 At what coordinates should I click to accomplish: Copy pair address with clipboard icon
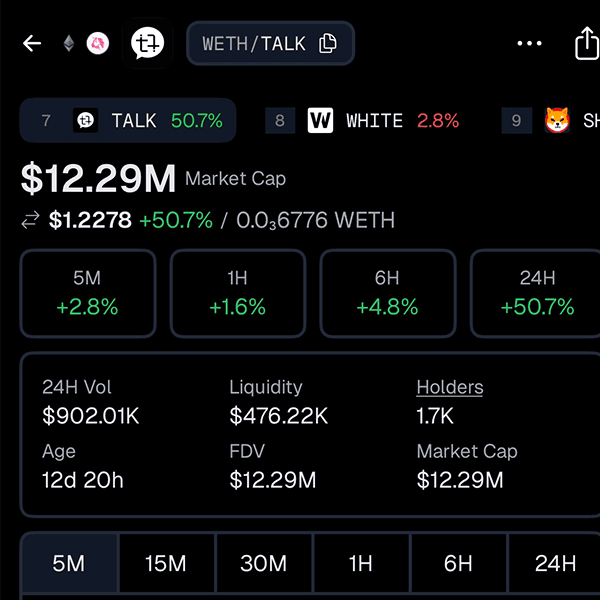[x=328, y=43]
